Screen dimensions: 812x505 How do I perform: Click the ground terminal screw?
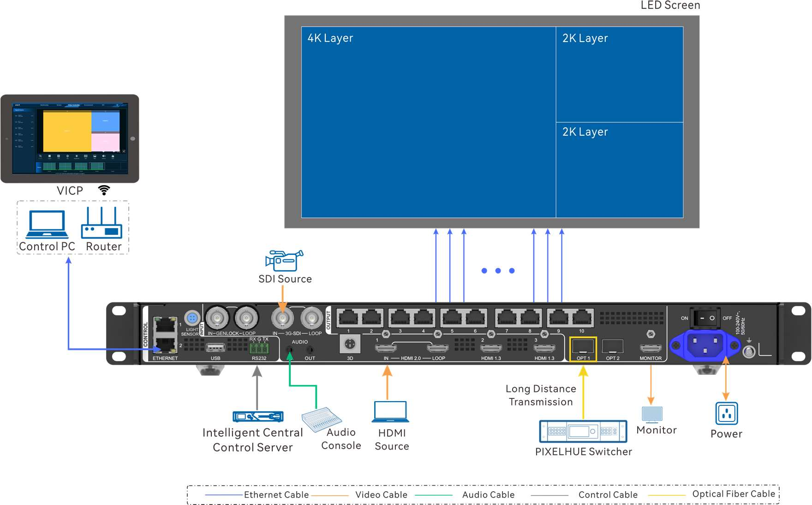(749, 352)
